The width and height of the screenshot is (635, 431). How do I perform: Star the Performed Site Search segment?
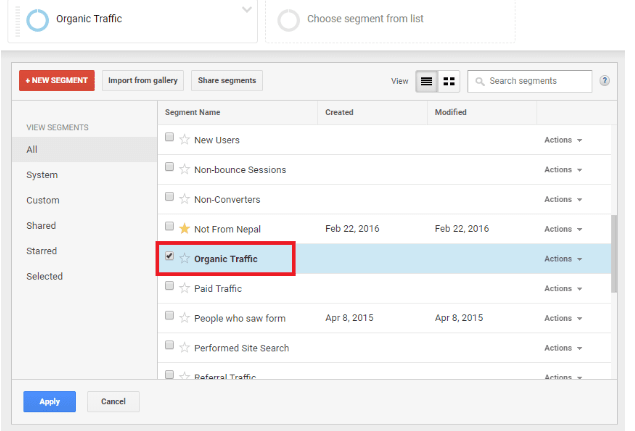tap(184, 347)
